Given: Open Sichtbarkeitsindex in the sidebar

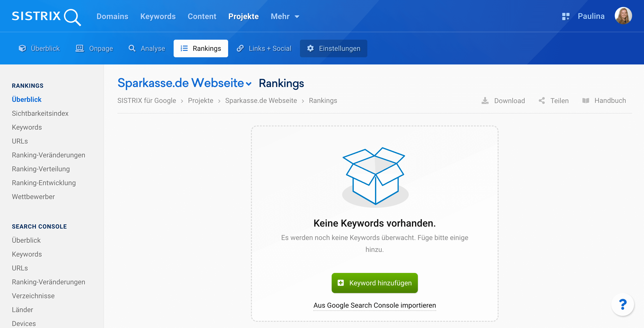Looking at the screenshot, I should coord(40,113).
